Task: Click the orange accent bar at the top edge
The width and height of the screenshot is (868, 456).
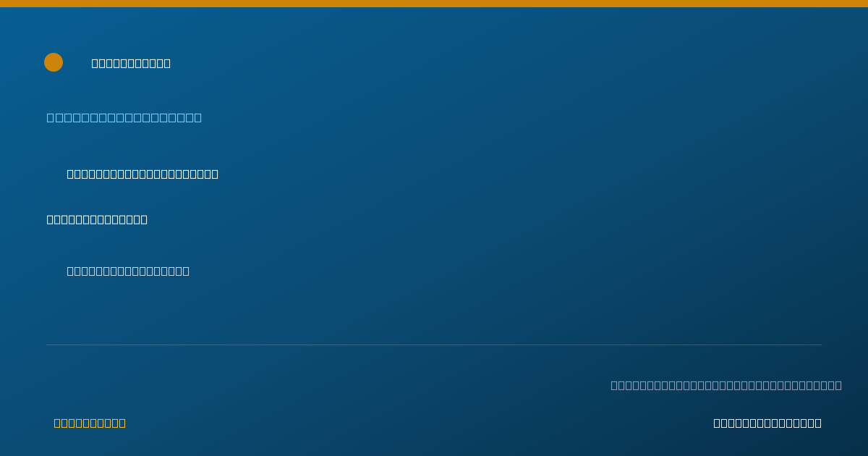Action: 434,4
